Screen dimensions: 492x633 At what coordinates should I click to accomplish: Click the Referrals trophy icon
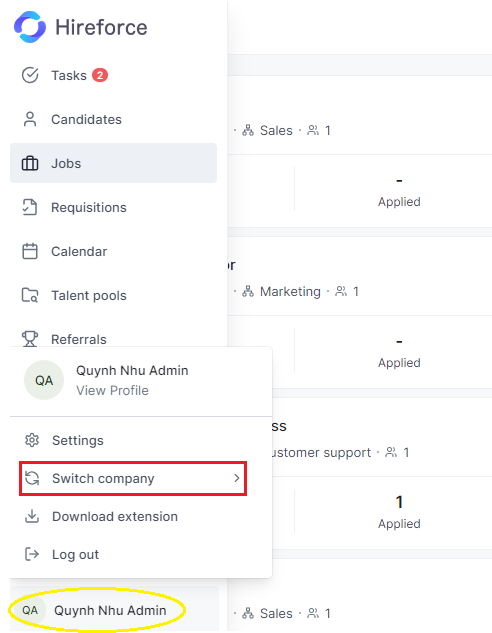[30, 339]
